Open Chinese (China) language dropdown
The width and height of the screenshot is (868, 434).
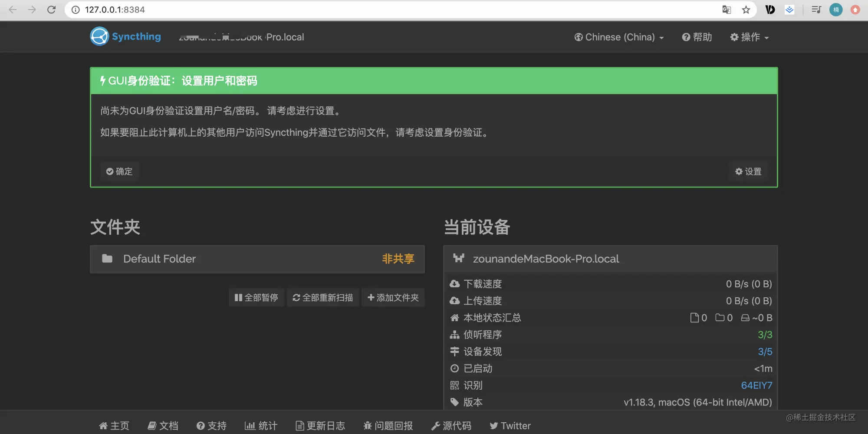[x=619, y=37]
